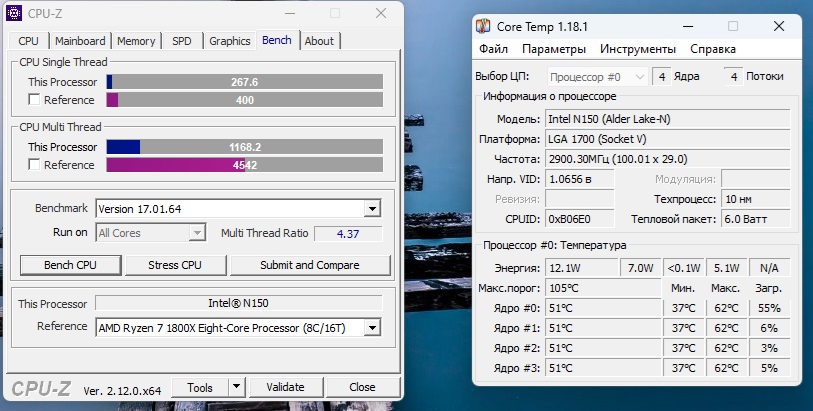813x411 pixels.
Task: Click the This Processor Intel N150 field
Action: [239, 303]
